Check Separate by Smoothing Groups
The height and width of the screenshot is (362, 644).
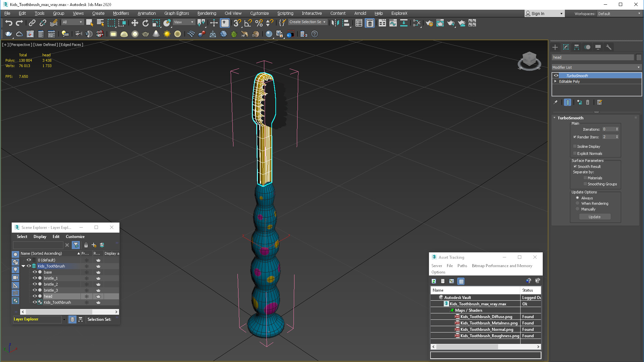click(x=585, y=184)
